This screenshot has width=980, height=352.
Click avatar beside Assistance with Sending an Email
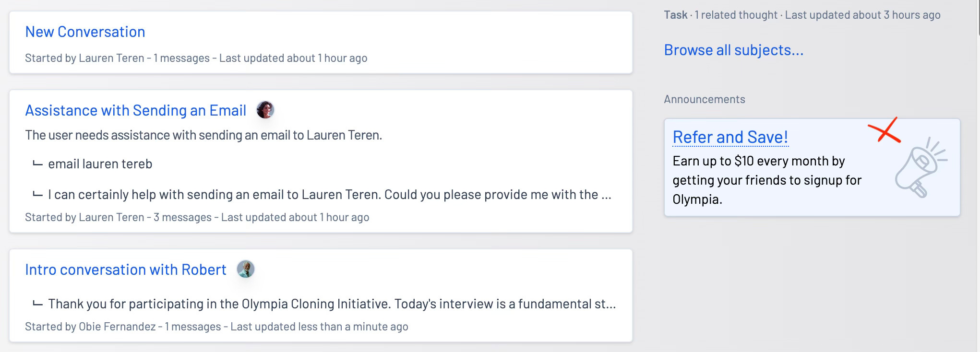tap(265, 110)
